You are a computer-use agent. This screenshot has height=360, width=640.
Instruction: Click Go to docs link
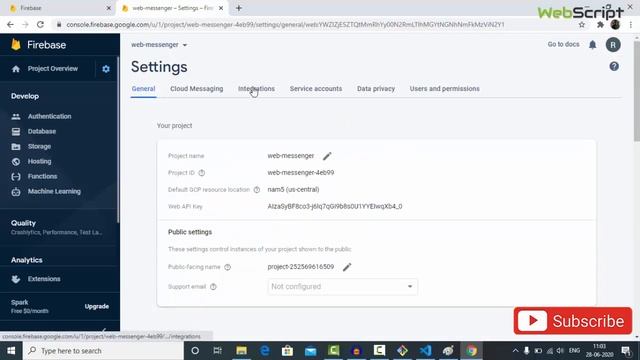pyautogui.click(x=563, y=44)
